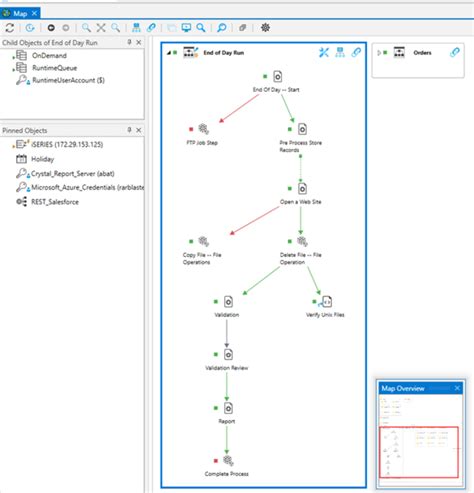The image size is (474, 493).
Task: Select the Validation job icon
Action: [228, 302]
